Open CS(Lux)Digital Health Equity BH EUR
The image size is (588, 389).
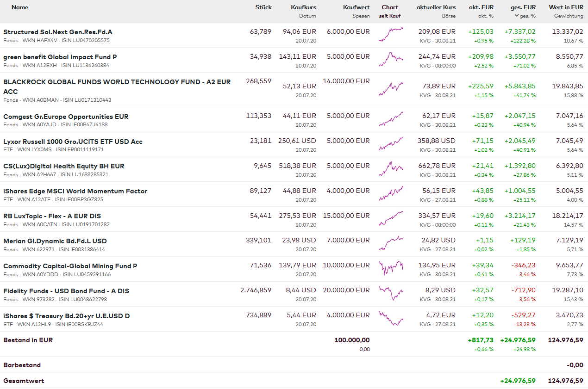[x=64, y=166]
